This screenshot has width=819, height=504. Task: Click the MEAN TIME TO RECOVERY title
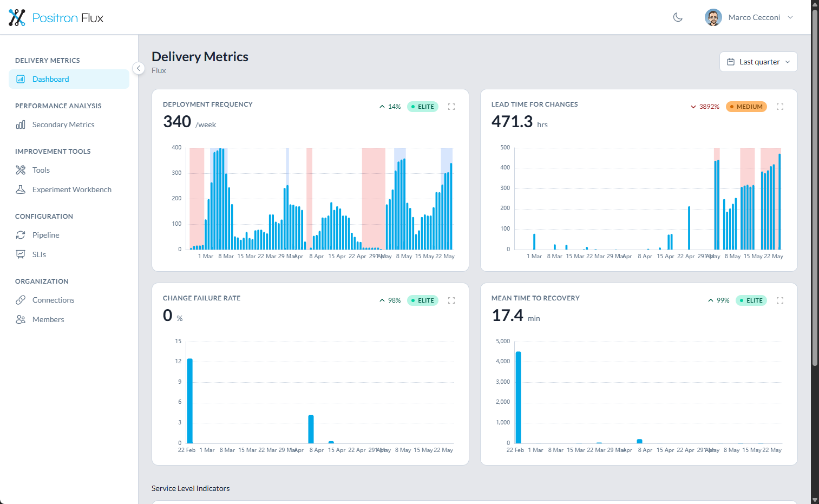pos(535,298)
